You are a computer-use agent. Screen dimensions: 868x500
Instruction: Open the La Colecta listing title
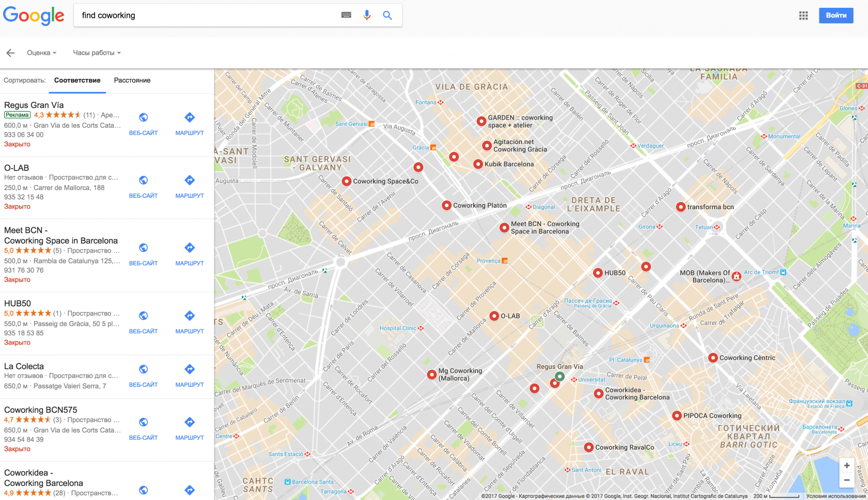tap(24, 366)
